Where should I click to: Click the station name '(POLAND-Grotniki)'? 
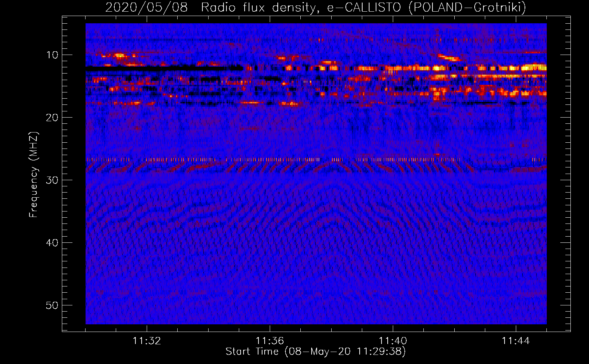467,7
